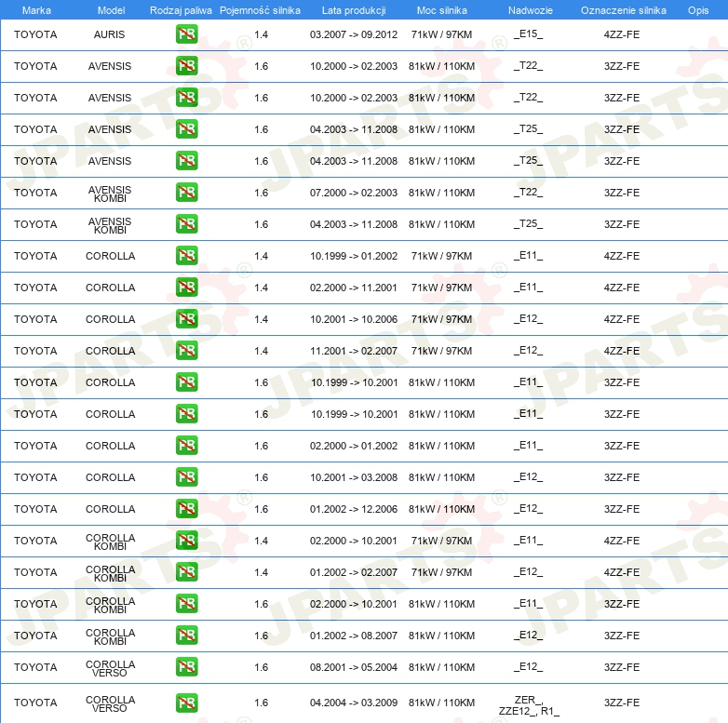Click fuel icon for COROLLA 01.2002 -> 12.2006
Image resolution: width=728 pixels, height=723 pixels.
point(186,509)
